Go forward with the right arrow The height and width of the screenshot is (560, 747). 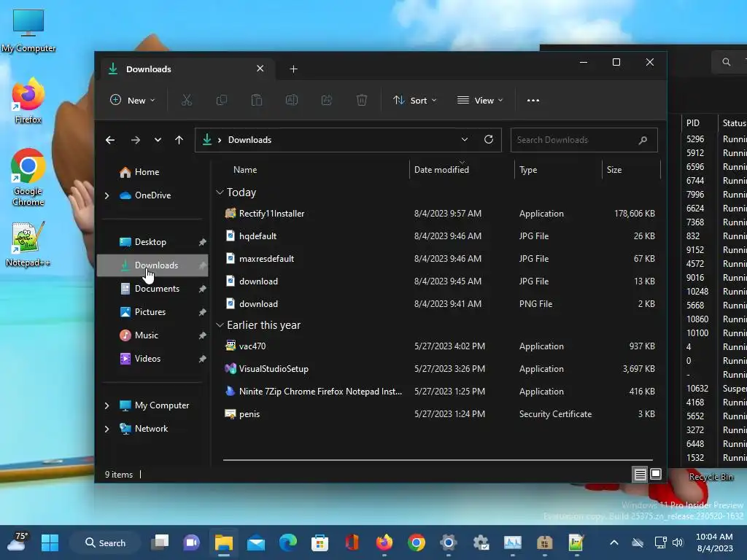135,140
